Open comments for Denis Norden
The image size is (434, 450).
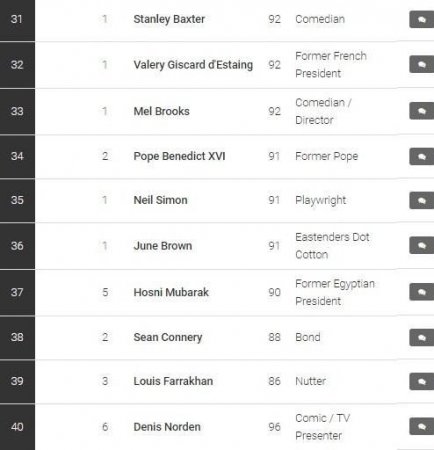422,426
